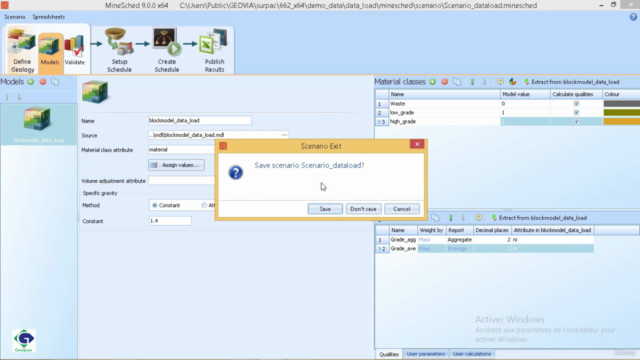Select the Grade_ave quality row
This screenshot has width=640, height=360.
click(x=484, y=249)
